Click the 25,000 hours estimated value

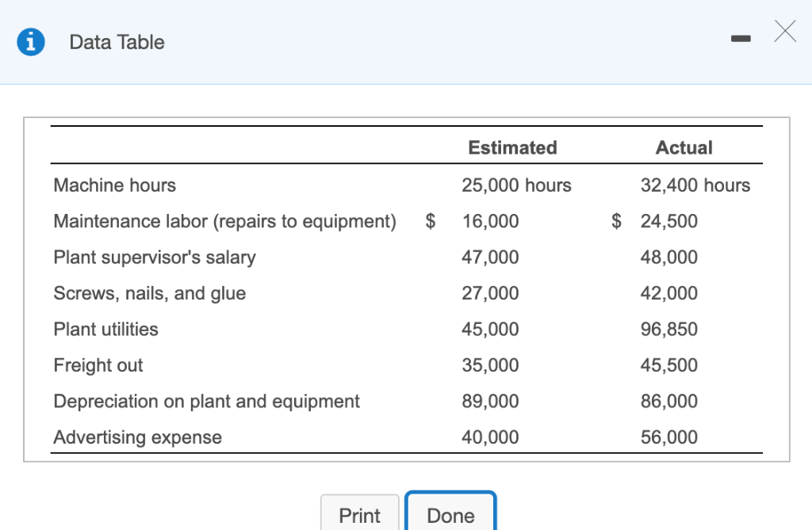[x=516, y=185]
